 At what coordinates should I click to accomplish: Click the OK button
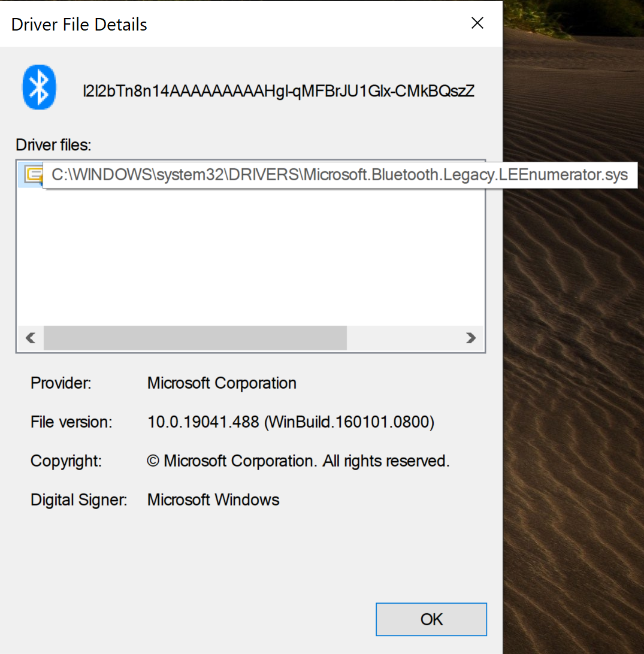[431, 619]
